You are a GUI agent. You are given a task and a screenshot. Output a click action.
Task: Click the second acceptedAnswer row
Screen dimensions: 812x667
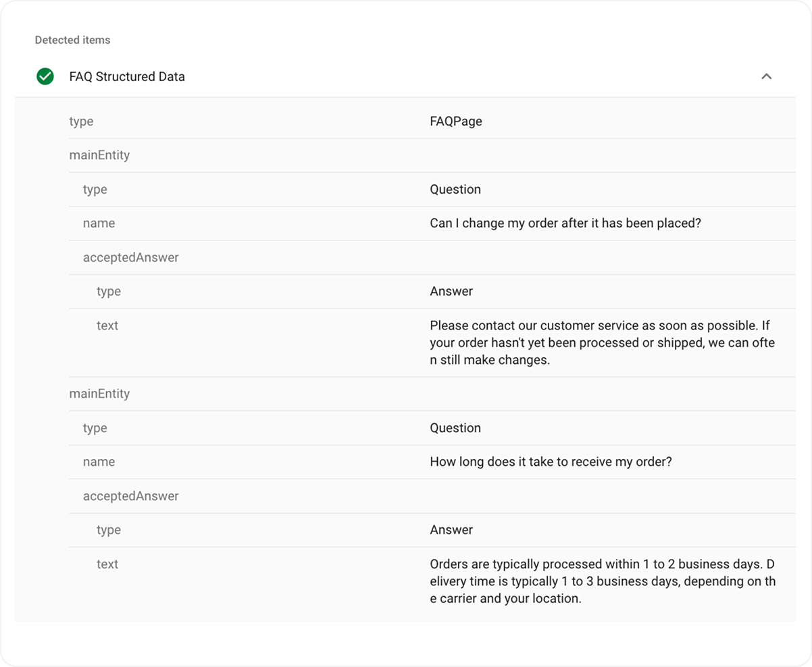(129, 496)
